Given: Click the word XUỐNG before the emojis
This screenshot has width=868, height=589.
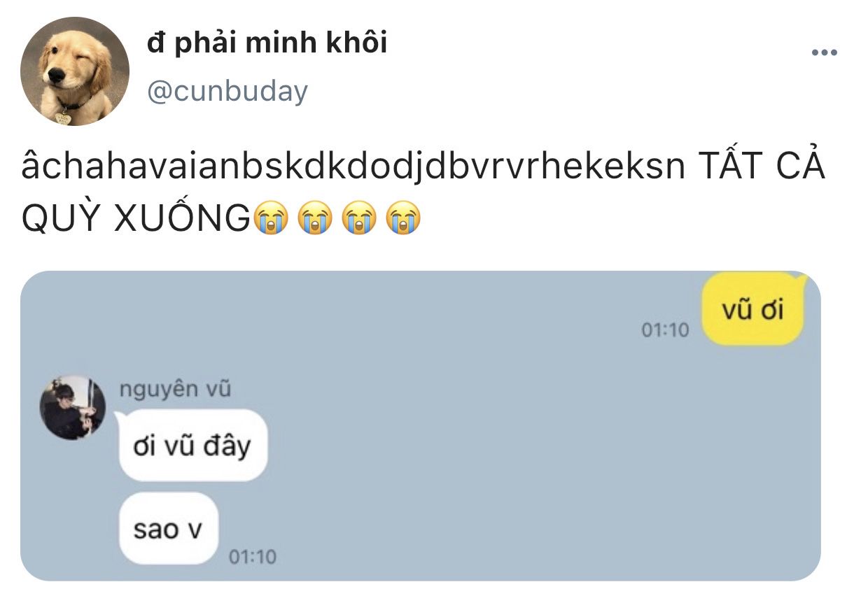Looking at the screenshot, I should [x=182, y=217].
